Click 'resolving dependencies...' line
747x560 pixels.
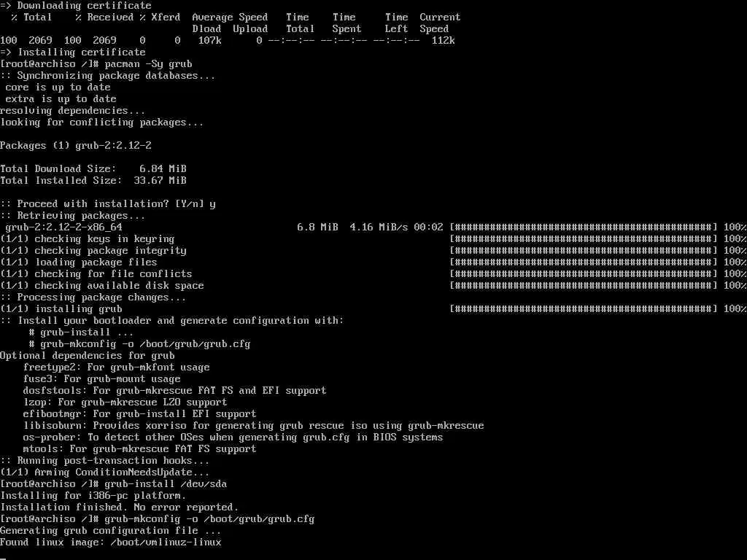73,111
